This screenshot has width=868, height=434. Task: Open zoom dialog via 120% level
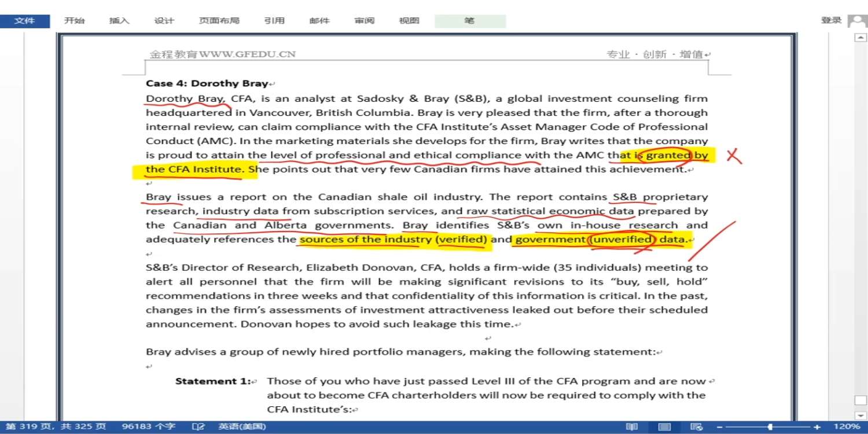(848, 427)
